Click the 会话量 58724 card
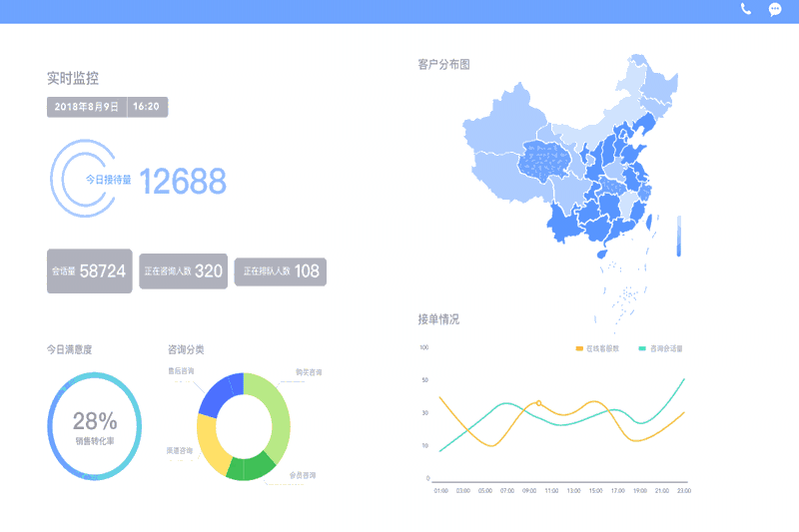 tap(90, 270)
